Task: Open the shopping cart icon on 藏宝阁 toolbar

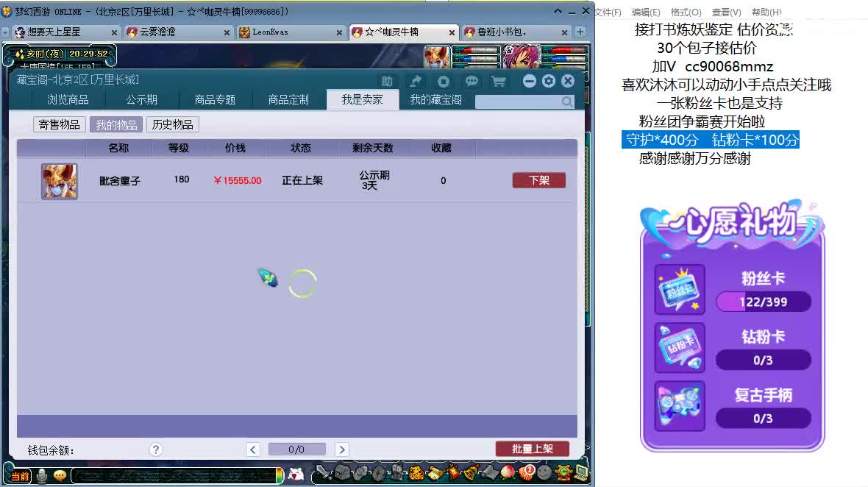Action: (x=499, y=81)
